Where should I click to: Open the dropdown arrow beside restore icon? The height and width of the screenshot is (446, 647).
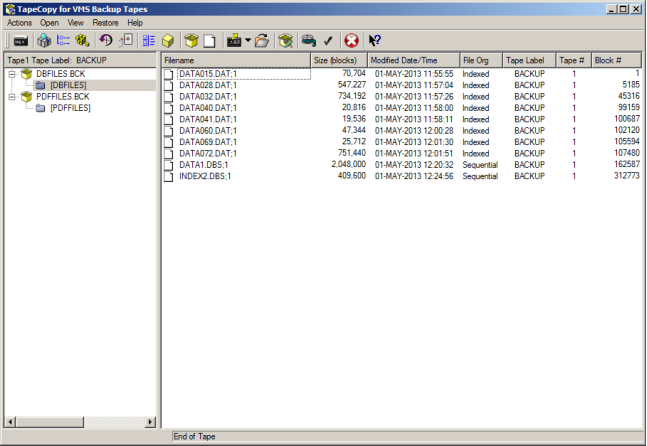click(x=248, y=40)
